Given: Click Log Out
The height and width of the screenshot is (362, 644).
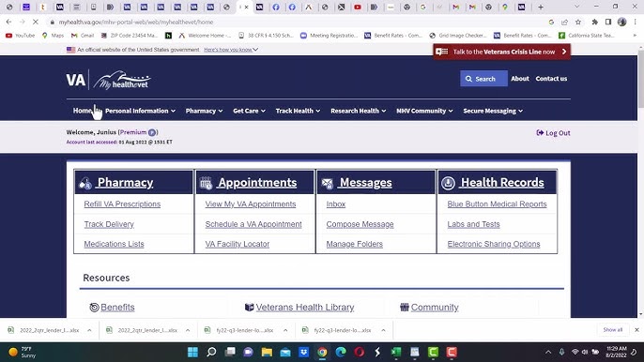Looking at the screenshot, I should tap(553, 133).
